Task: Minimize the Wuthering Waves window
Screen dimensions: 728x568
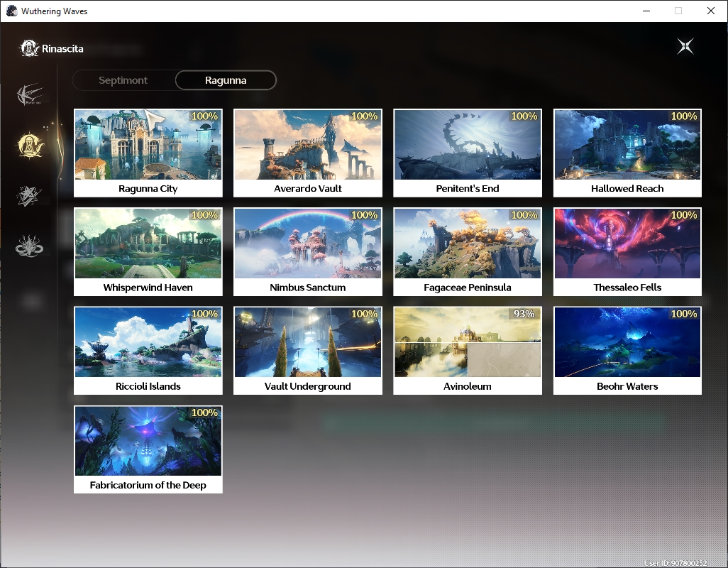Action: point(646,11)
